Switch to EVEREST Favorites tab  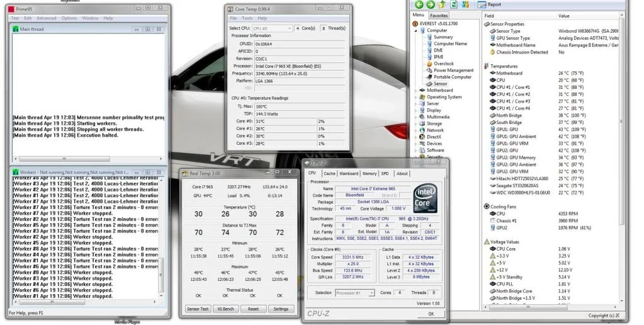[439, 16]
